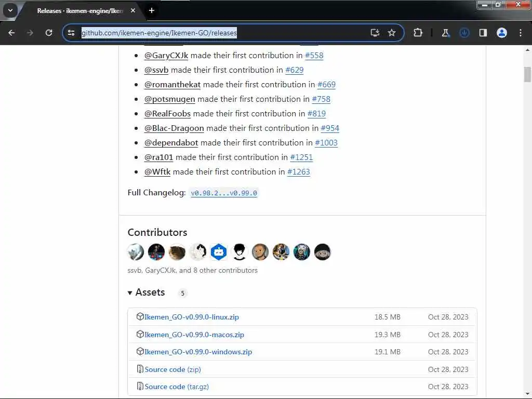The height and width of the screenshot is (399, 532).
Task: Open the downloads icon in toolbar
Action: click(x=464, y=33)
